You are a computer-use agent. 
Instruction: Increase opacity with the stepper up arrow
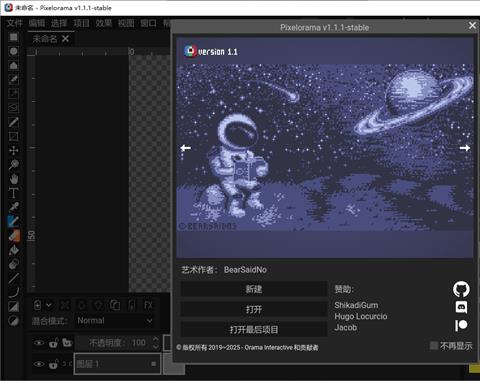tap(156, 339)
